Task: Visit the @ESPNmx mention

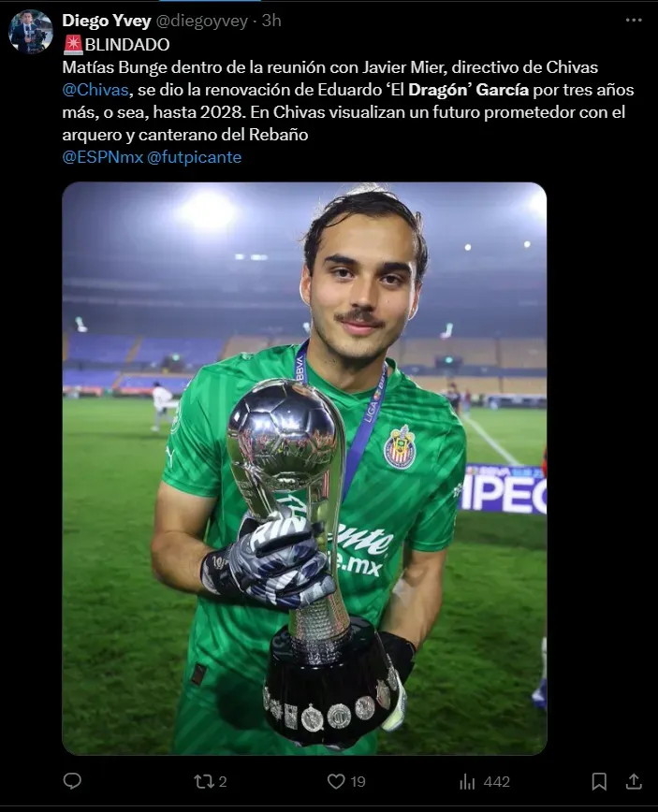Action: [x=103, y=157]
